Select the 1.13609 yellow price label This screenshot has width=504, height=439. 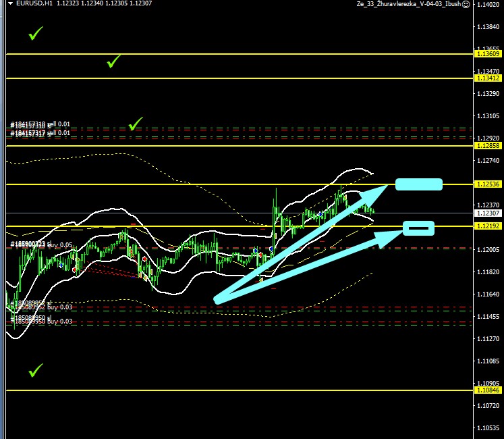(488, 53)
